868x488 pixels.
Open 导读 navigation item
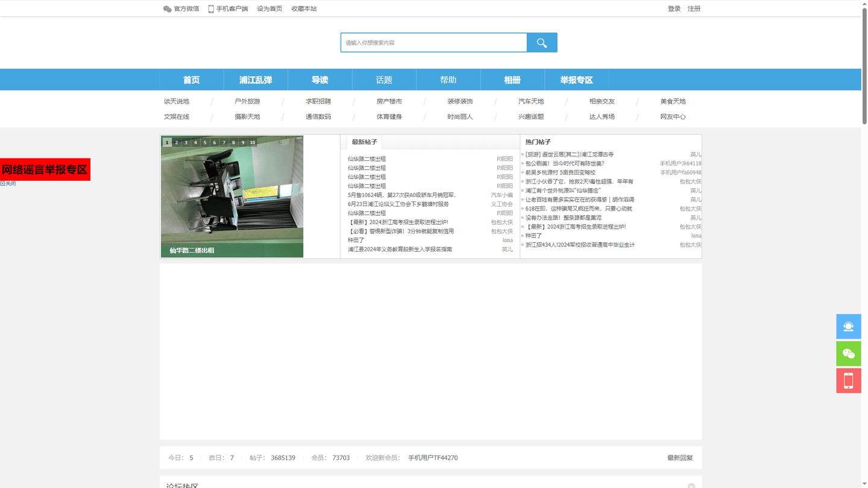coord(319,80)
